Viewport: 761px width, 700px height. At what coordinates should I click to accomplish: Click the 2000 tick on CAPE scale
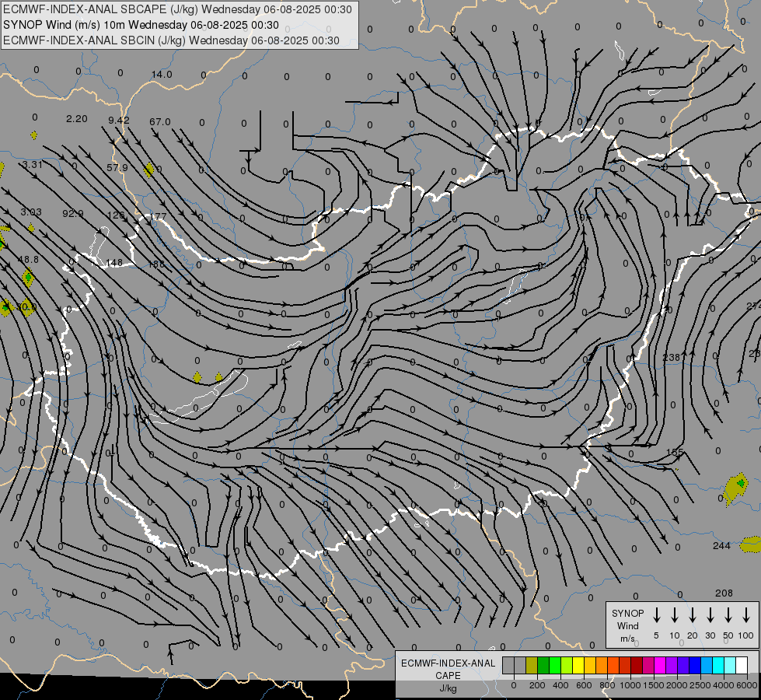pyautogui.click(x=677, y=685)
